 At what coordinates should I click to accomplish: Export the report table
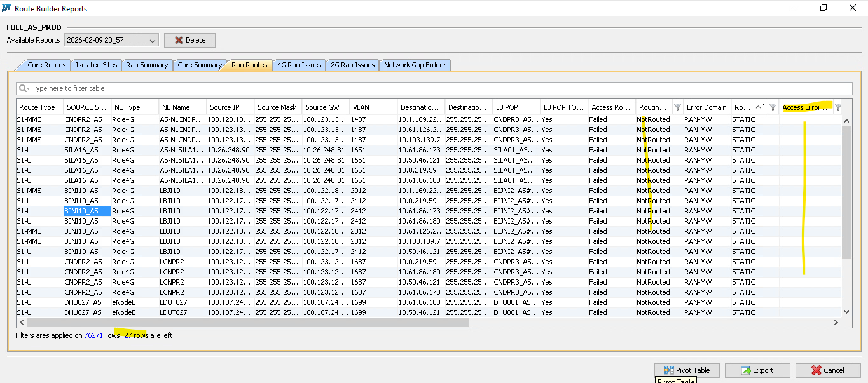pos(757,370)
